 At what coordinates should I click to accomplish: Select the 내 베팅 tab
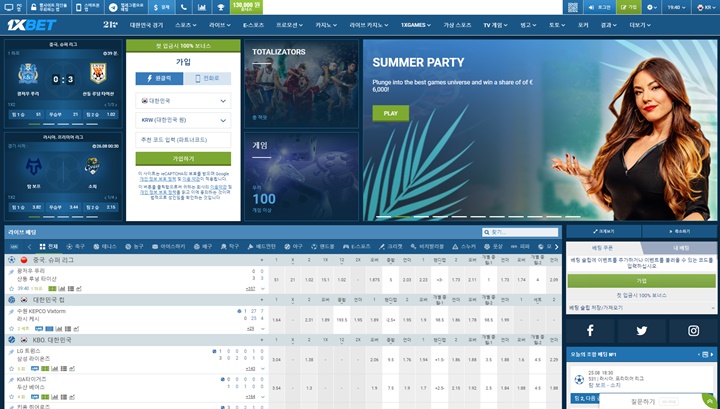(681, 248)
